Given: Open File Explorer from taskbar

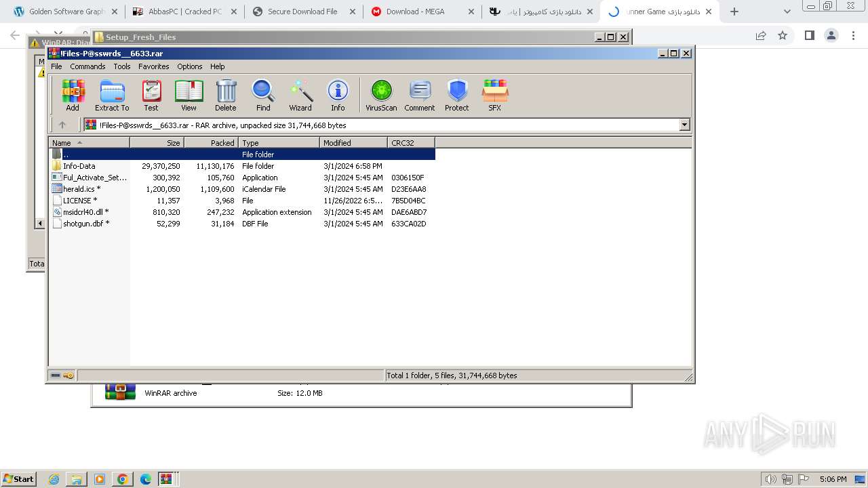Looking at the screenshot, I should pyautogui.click(x=77, y=479).
